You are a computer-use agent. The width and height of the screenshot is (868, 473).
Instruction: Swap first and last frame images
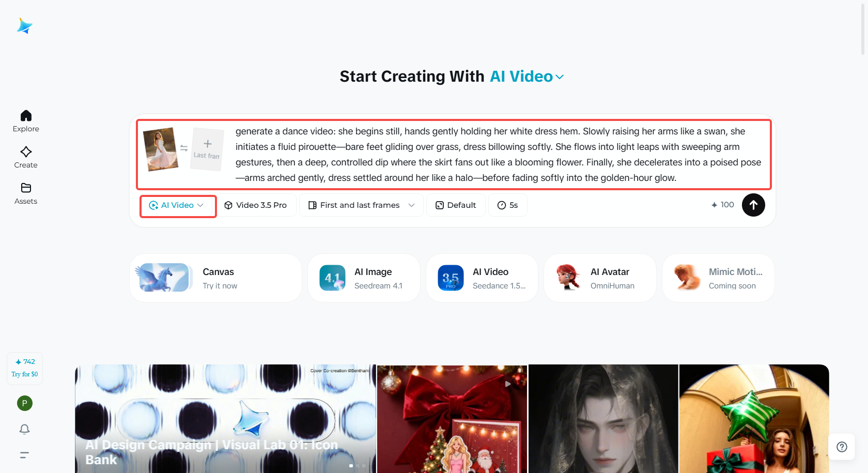click(184, 148)
